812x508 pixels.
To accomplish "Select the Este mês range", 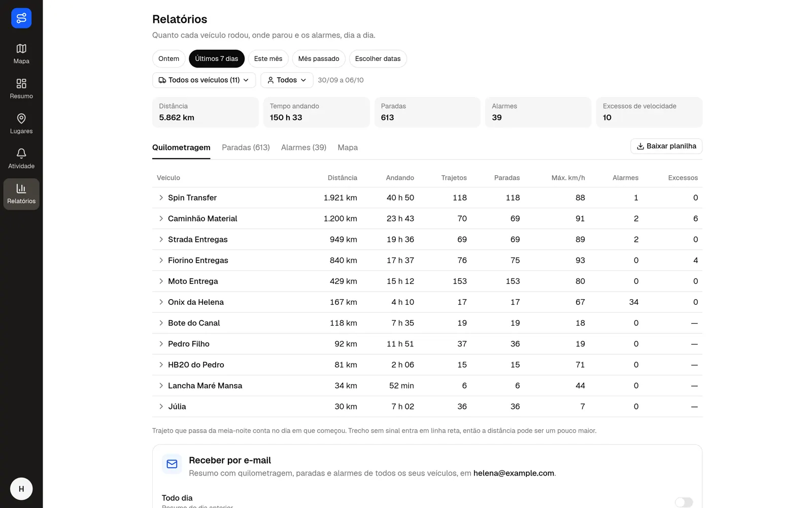I will [x=268, y=59].
